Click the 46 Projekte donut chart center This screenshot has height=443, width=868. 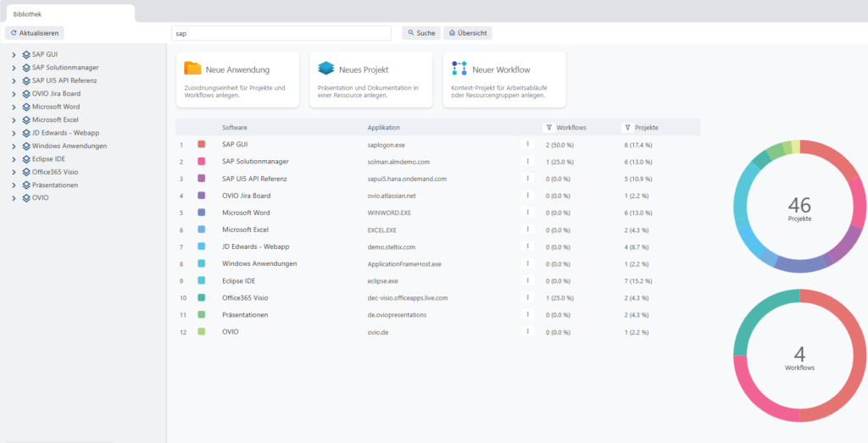tap(799, 208)
